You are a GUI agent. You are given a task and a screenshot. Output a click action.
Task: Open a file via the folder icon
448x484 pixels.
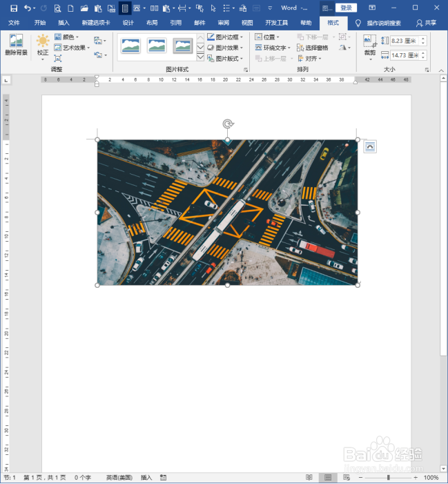pyautogui.click(x=84, y=8)
